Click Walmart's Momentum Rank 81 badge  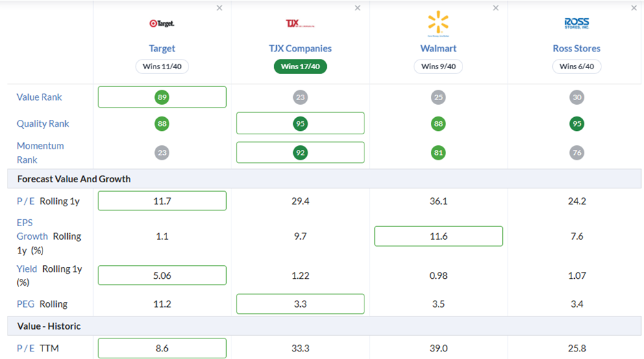coord(438,153)
